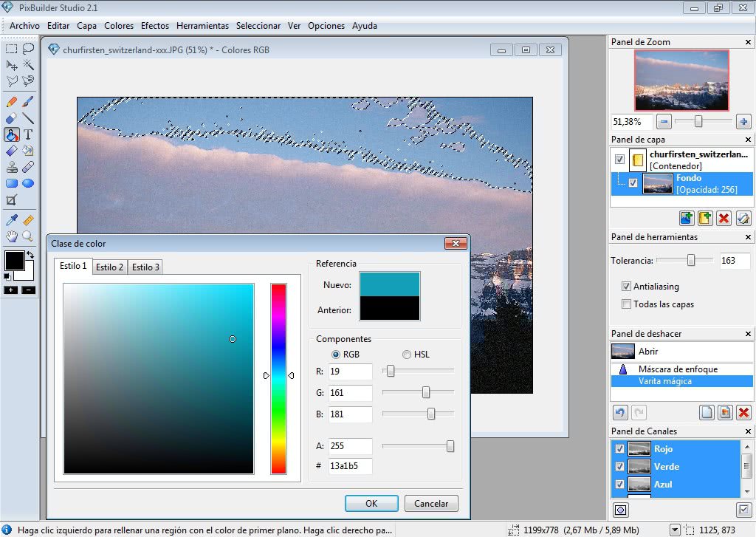Enable the Todas las capas checkbox
Image resolution: width=756 pixels, height=537 pixels.
pos(627,304)
